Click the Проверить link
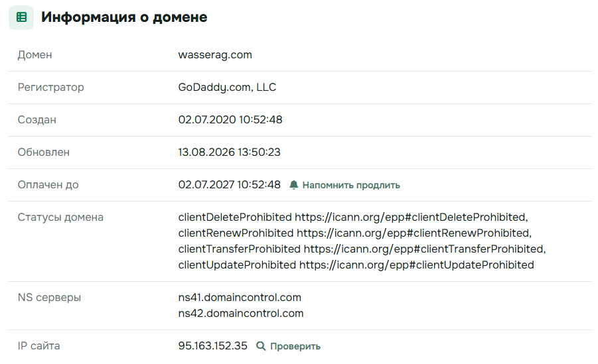This screenshot has width=598, height=364. [x=295, y=346]
